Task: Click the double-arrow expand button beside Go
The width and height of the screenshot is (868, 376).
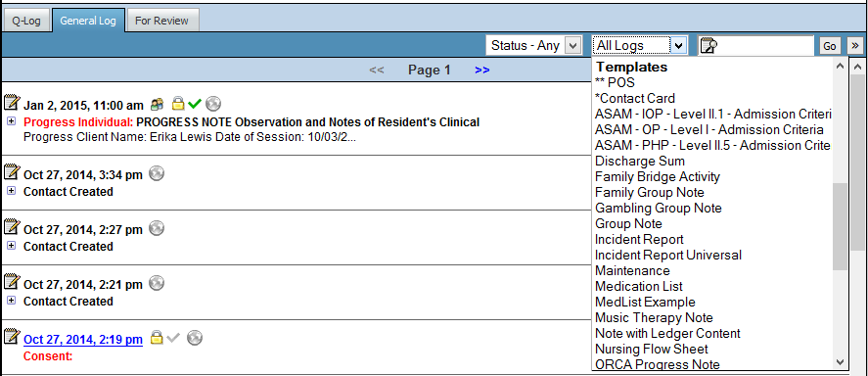Action: [855, 46]
